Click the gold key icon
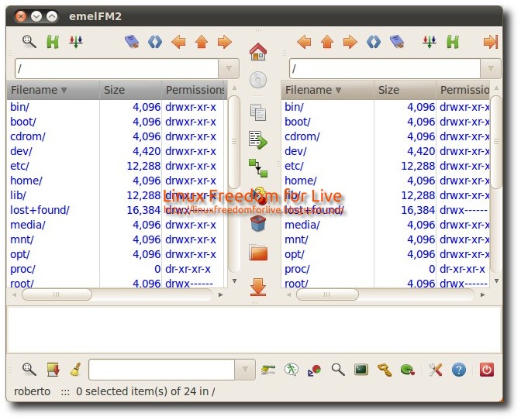This screenshot has width=521, height=420. point(385,370)
